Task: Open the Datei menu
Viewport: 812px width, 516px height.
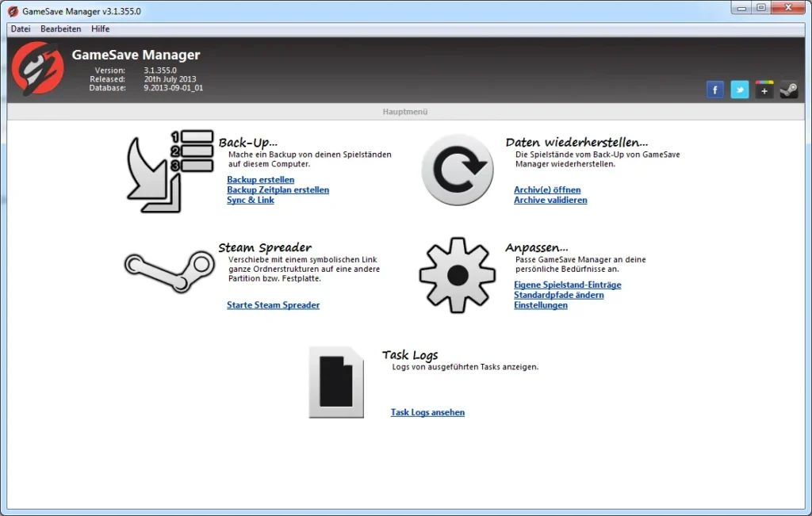Action: pyautogui.click(x=21, y=29)
